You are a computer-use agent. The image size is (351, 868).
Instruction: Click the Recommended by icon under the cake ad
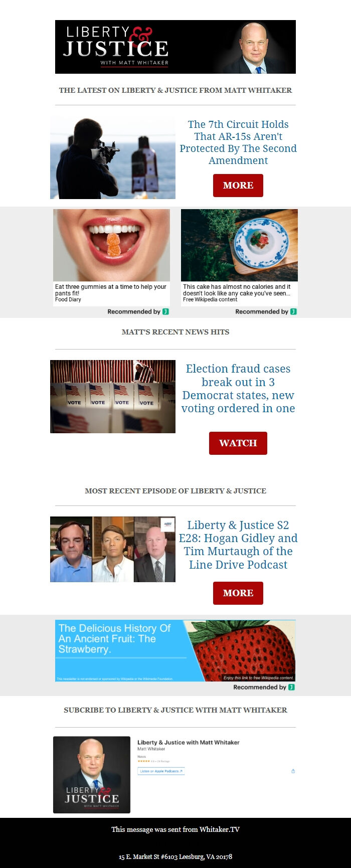coord(294,311)
